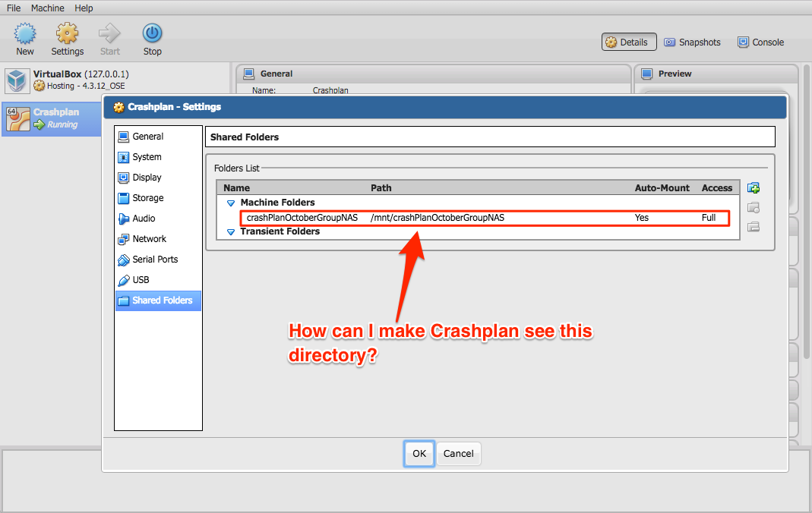The width and height of the screenshot is (812, 513).
Task: Select the Display settings category
Action: 158,178
